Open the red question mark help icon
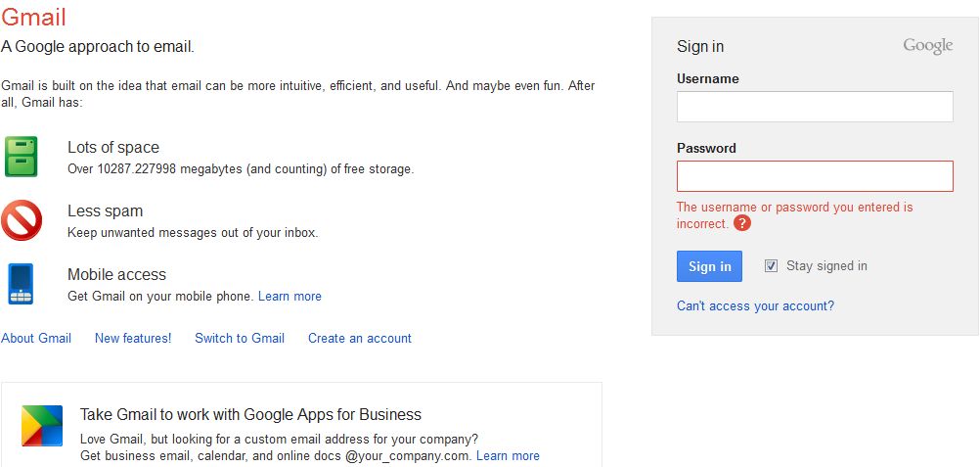Viewport: 980px width, 467px height. coord(742,223)
